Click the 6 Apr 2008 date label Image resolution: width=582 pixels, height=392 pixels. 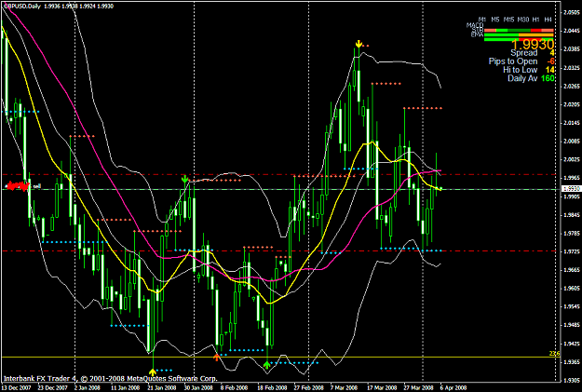coord(453,387)
